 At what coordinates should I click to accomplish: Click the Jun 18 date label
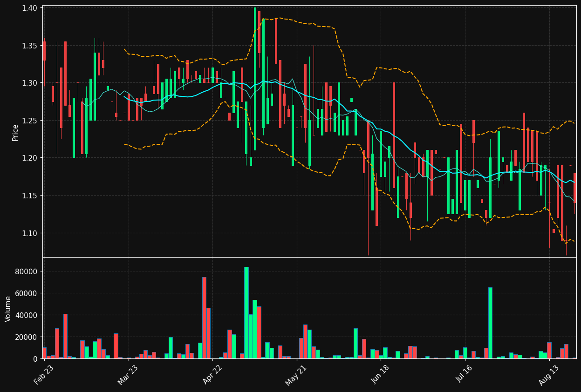(380, 375)
